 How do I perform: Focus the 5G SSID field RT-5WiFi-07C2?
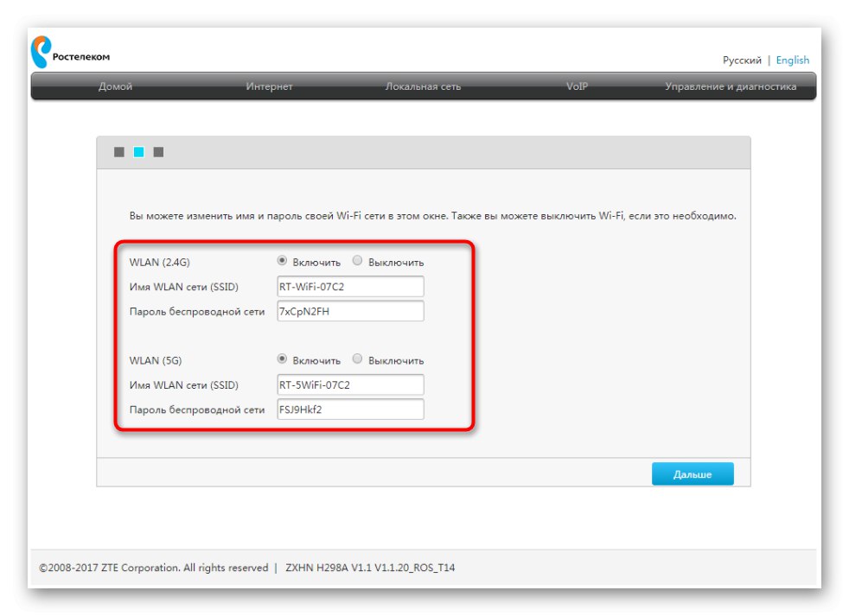tap(350, 384)
